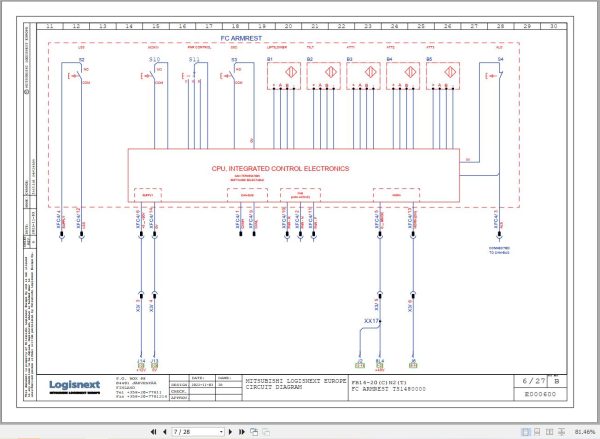Image resolution: width=600 pixels, height=439 pixels.
Task: Jump to the last page
Action: click(242, 432)
